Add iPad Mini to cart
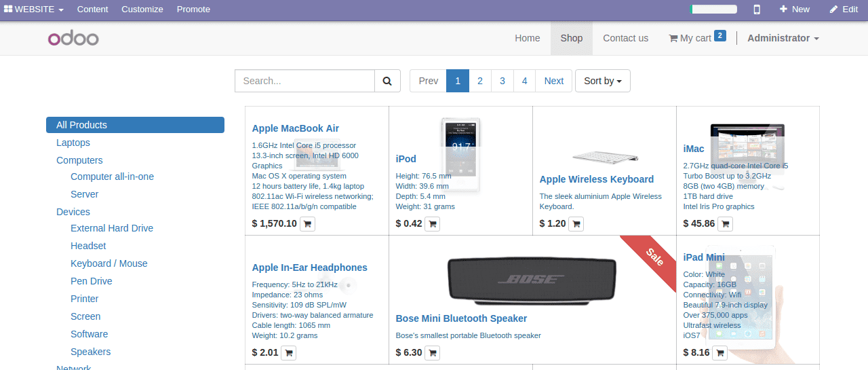Image resolution: width=868 pixels, height=370 pixels. point(719,352)
